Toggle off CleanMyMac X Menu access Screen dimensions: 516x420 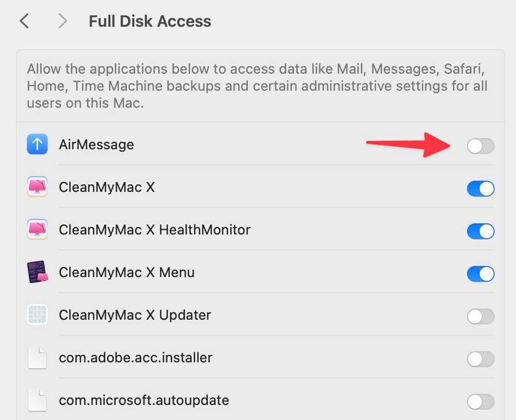click(x=480, y=274)
